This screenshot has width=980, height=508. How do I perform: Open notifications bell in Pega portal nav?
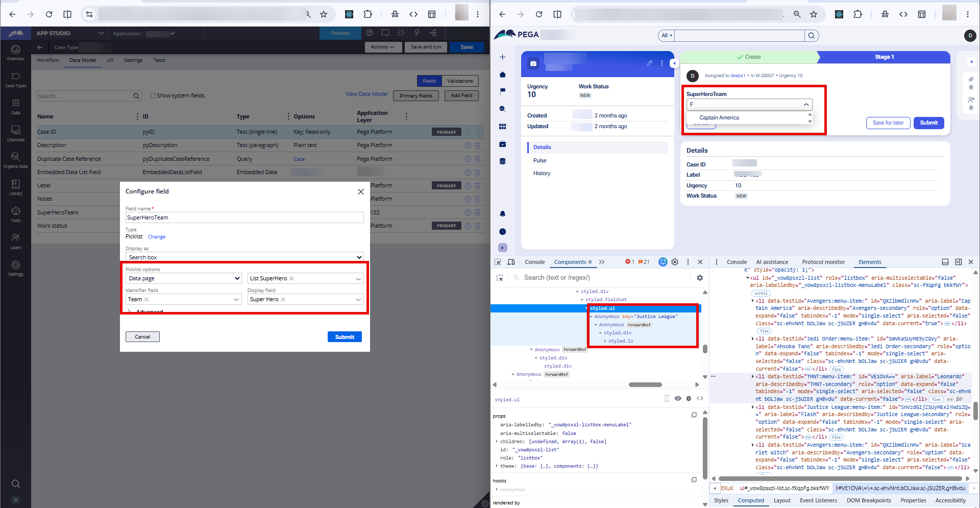502,214
